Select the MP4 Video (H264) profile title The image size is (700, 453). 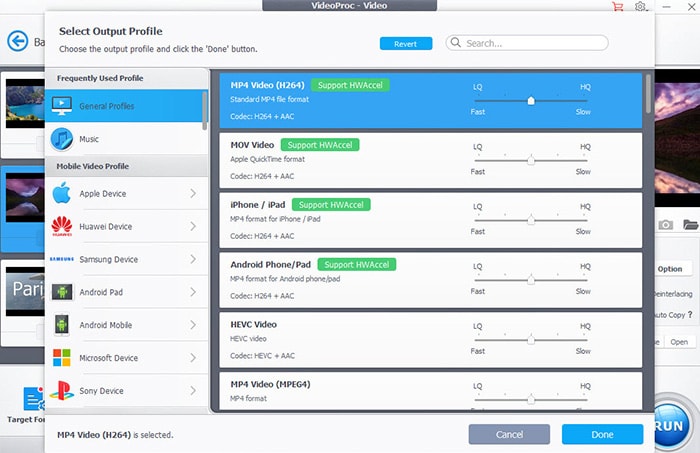pos(267,85)
